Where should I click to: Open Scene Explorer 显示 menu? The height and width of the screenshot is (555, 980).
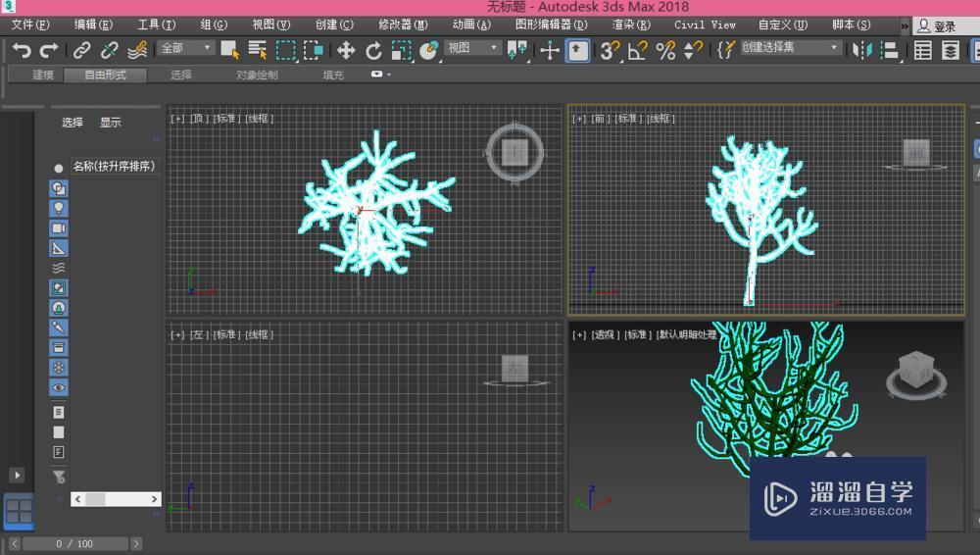110,123
